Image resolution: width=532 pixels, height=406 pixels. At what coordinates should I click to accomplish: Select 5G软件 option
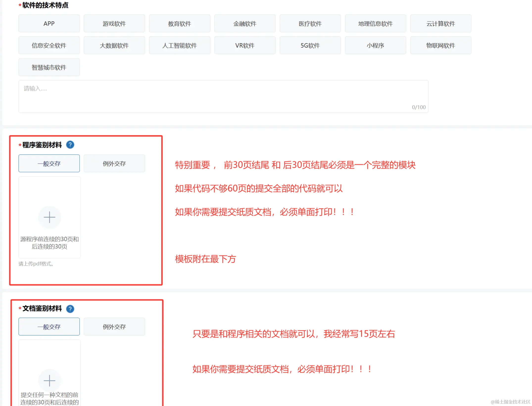310,45
